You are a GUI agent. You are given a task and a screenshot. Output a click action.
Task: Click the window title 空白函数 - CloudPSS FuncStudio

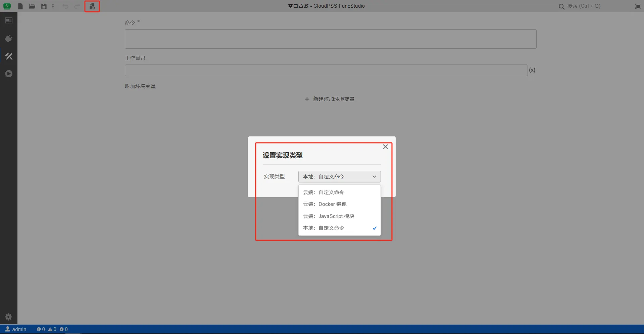pyautogui.click(x=326, y=6)
